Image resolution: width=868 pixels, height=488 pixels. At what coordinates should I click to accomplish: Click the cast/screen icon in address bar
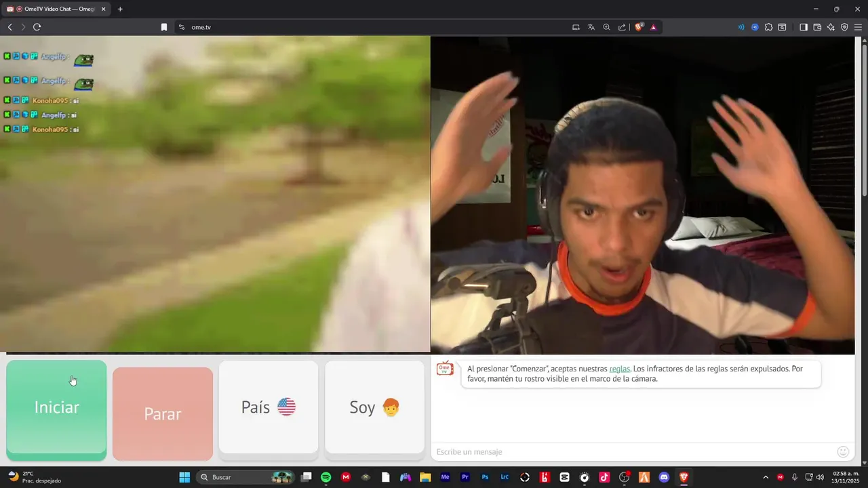coord(576,27)
